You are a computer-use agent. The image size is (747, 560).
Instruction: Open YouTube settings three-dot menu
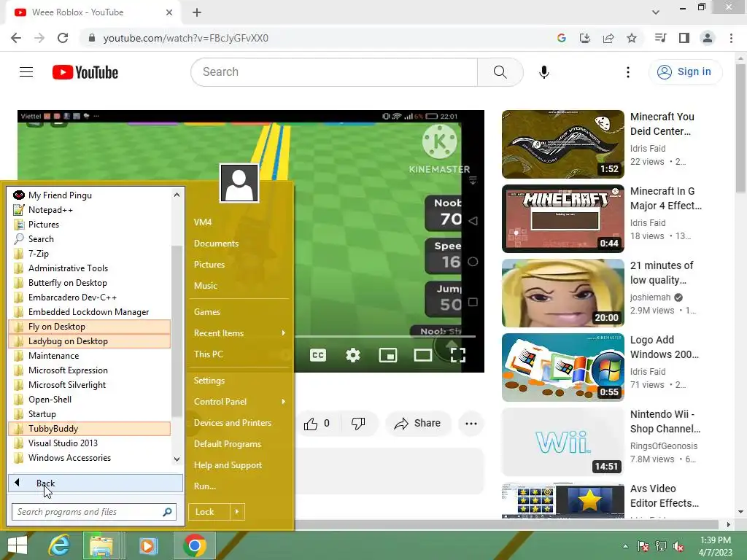pyautogui.click(x=628, y=72)
